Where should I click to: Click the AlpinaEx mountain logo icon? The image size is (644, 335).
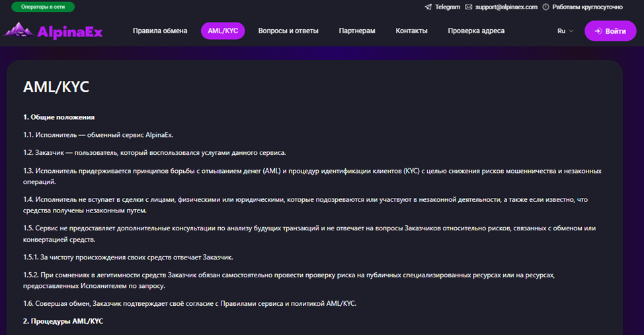18,30
